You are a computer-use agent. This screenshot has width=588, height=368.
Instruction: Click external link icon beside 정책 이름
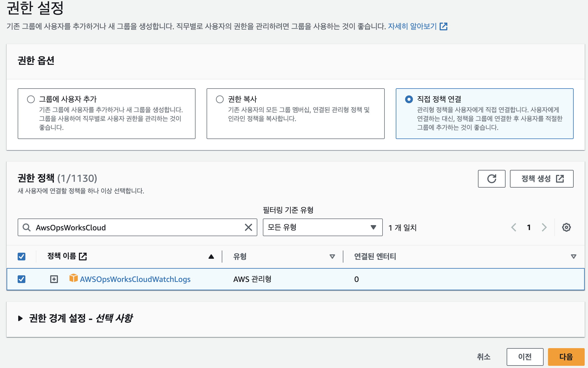click(83, 256)
